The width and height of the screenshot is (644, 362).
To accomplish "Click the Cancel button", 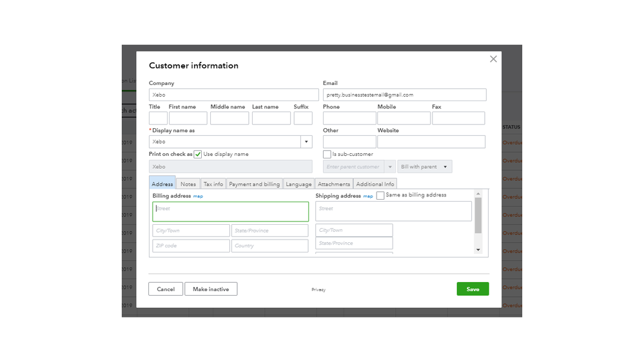I will coord(166,289).
